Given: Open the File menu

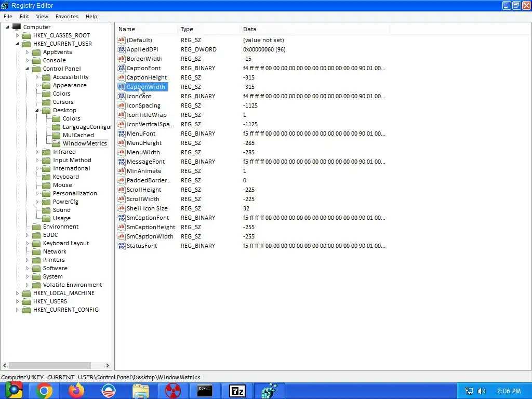Looking at the screenshot, I should coord(8,16).
